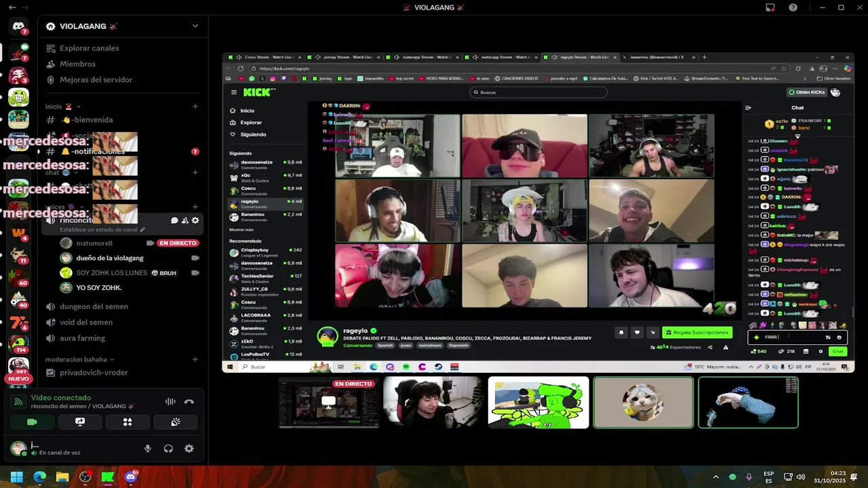Screen dimensions: 868x488
Task: Follow rageylo with heart icon
Action: tap(637, 333)
